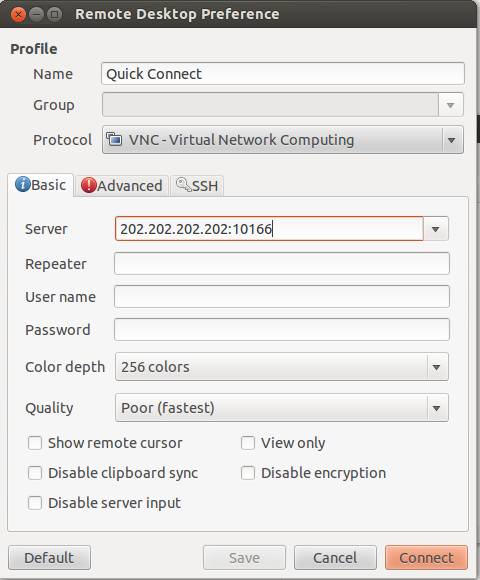Click the Default button
480x580 pixels.
click(x=49, y=557)
